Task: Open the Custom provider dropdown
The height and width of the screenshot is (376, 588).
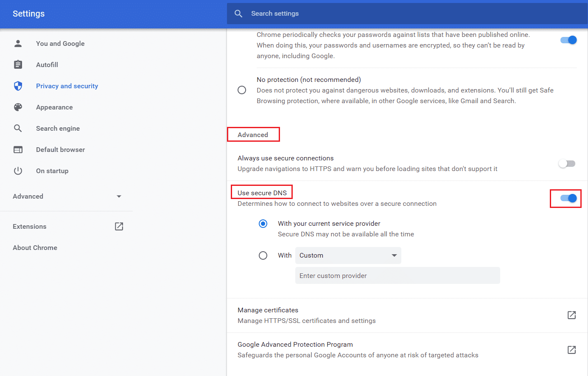Action: 348,255
